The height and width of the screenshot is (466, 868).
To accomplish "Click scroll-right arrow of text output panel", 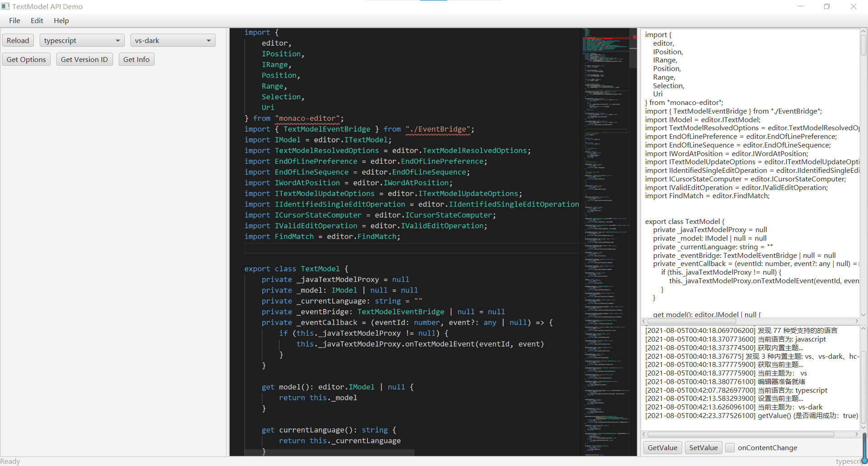I will (857, 321).
